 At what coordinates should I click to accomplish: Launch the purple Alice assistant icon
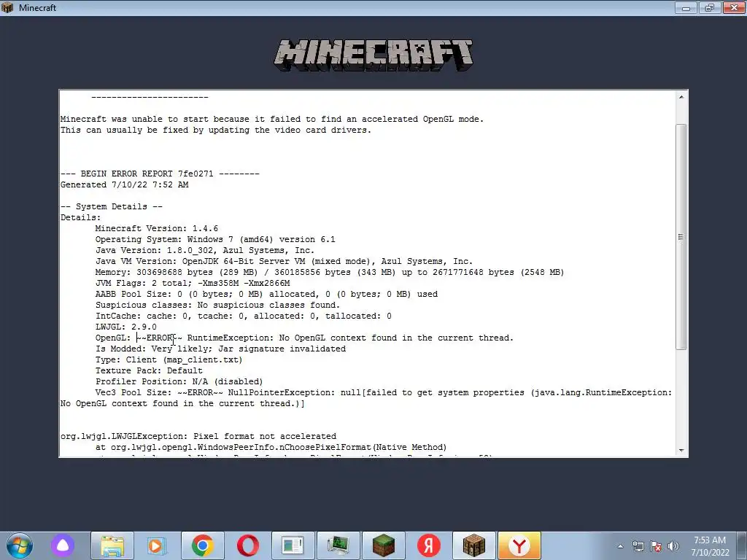click(63, 545)
